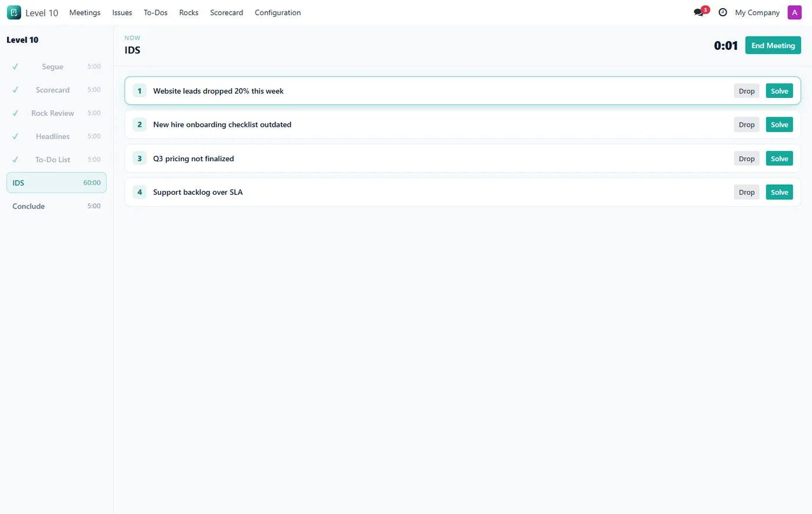Select the IDS agenda step
Image resolution: width=812 pixels, height=514 pixels.
[x=56, y=183]
